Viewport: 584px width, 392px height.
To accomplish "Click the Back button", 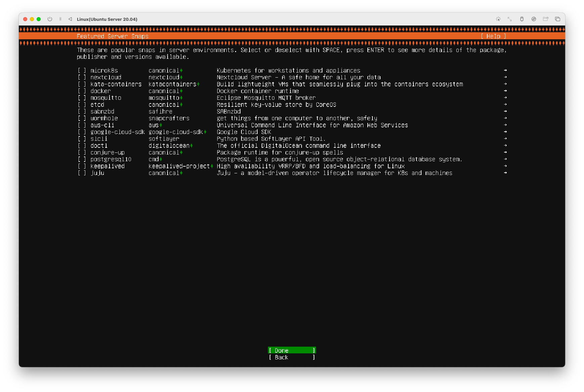I will (292, 357).
